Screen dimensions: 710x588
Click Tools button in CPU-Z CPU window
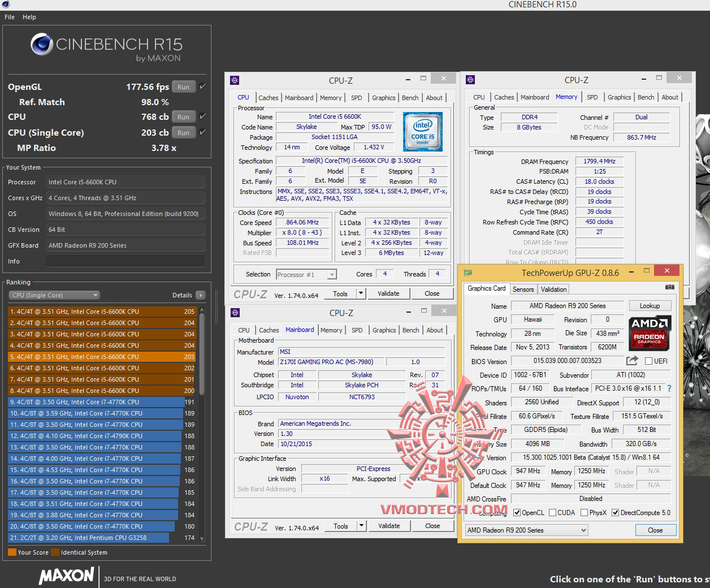(340, 293)
